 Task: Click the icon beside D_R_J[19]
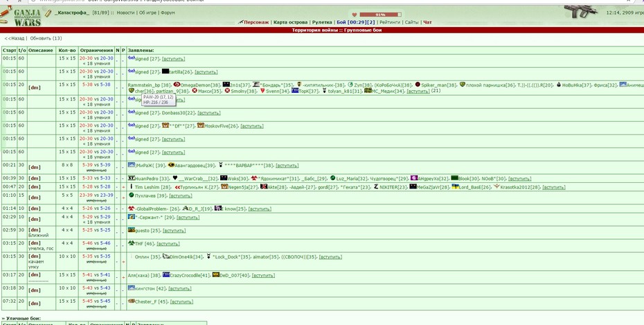coord(185,209)
